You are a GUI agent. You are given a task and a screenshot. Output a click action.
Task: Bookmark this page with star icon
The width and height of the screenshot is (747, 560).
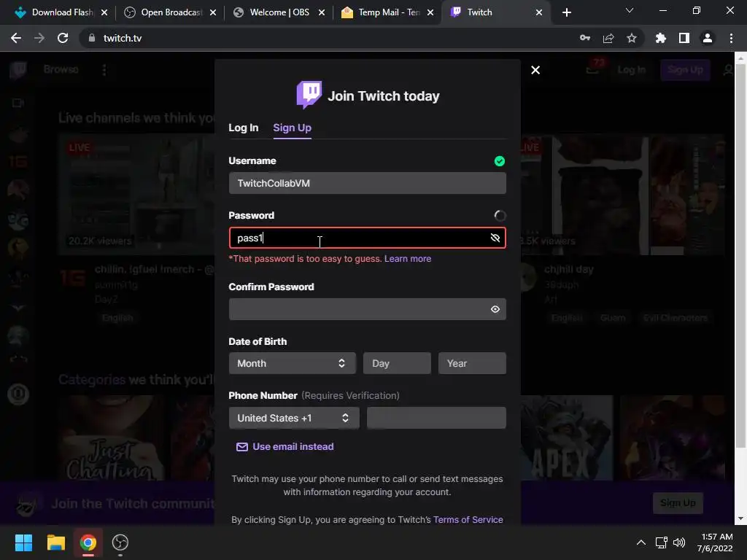pyautogui.click(x=632, y=38)
